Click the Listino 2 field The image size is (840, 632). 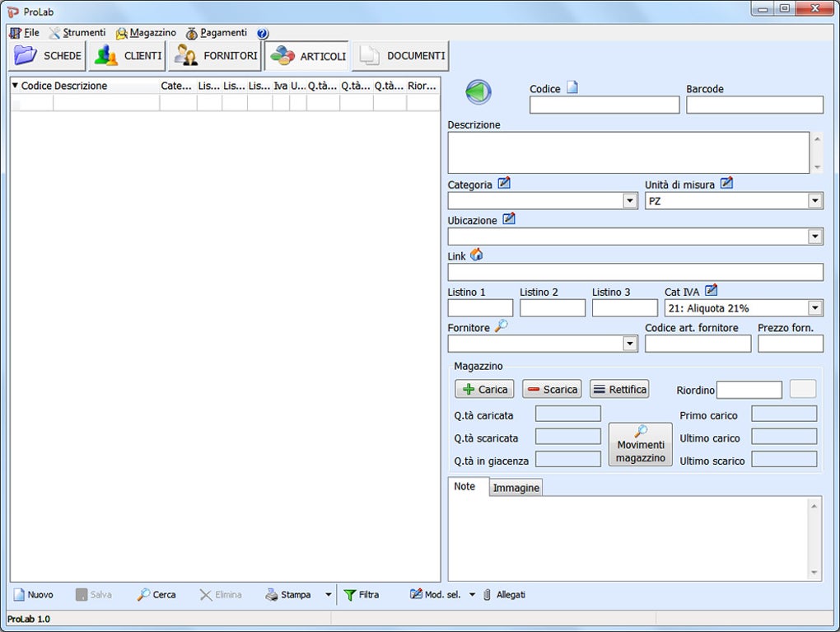coord(553,308)
